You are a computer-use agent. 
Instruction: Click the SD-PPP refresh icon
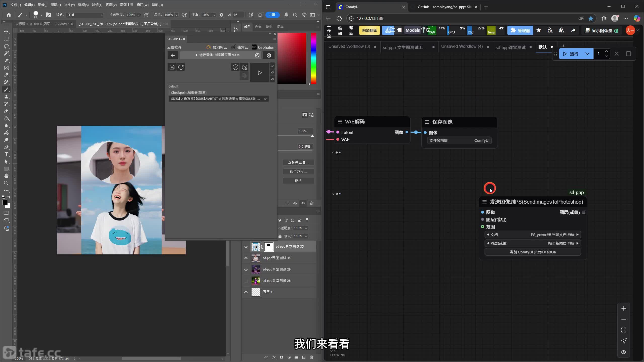click(x=181, y=67)
